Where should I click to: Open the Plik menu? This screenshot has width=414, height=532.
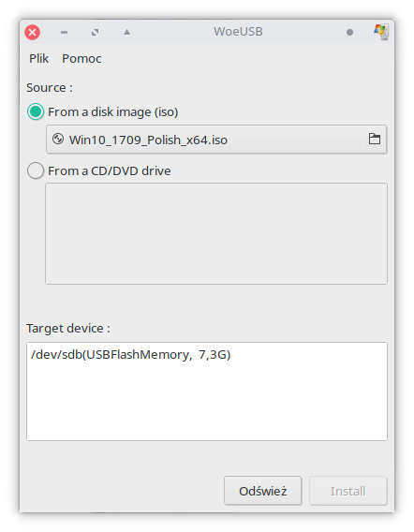point(38,59)
